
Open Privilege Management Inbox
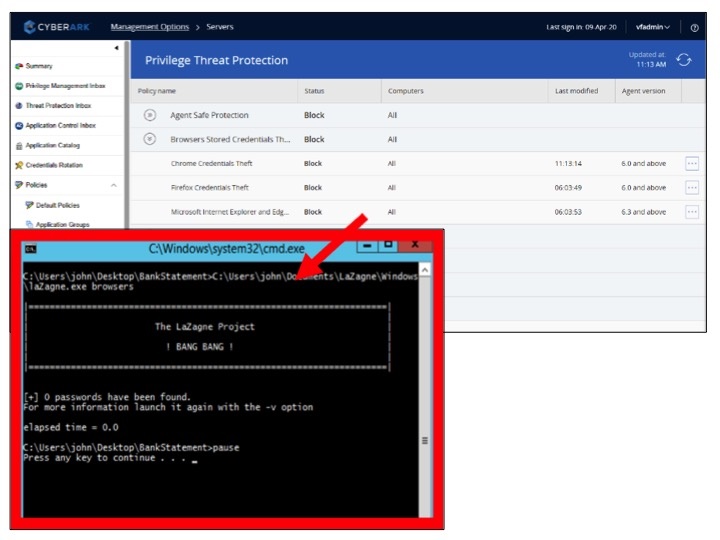[65, 86]
